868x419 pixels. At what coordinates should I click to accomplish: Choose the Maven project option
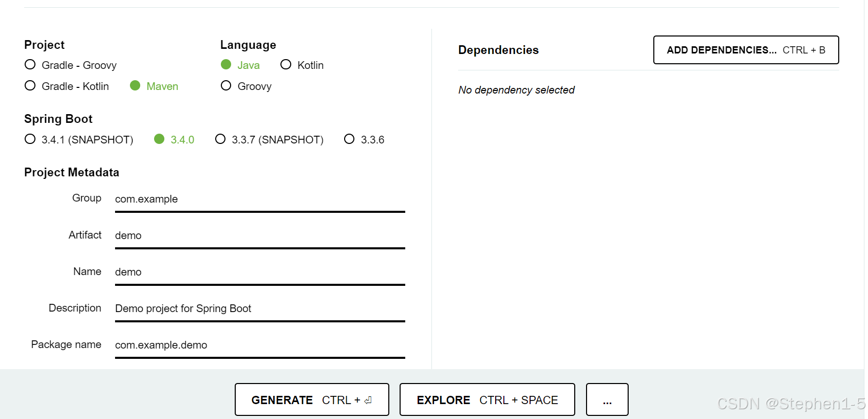click(x=154, y=86)
